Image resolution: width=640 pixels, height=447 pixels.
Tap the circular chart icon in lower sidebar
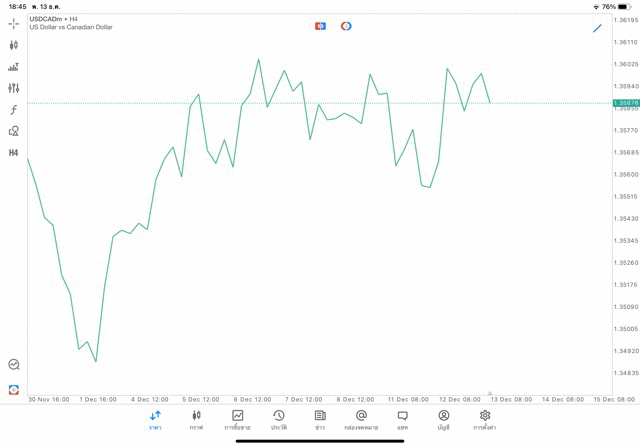pos(13,365)
